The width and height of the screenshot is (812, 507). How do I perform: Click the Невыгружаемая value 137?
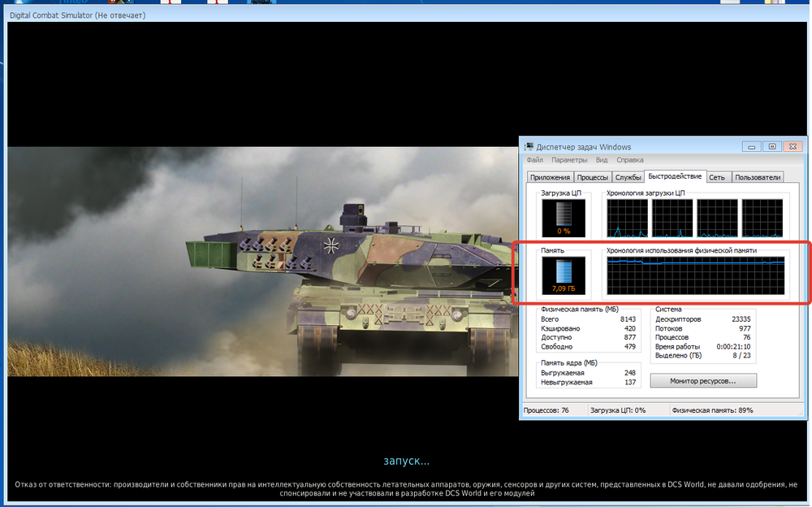pos(630,383)
